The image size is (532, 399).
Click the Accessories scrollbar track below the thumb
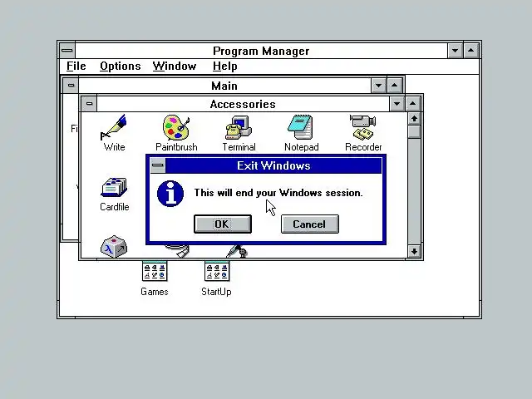click(x=414, y=191)
